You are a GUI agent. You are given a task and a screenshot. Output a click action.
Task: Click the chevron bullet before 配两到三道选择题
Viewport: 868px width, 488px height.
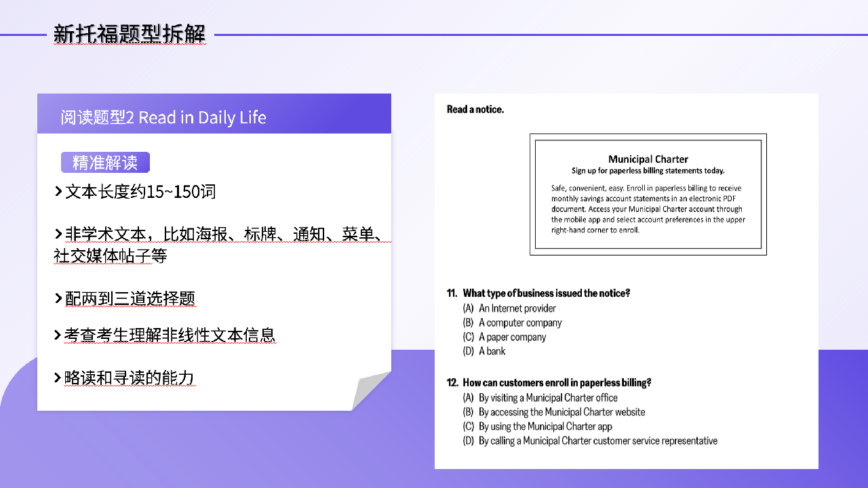(58, 299)
